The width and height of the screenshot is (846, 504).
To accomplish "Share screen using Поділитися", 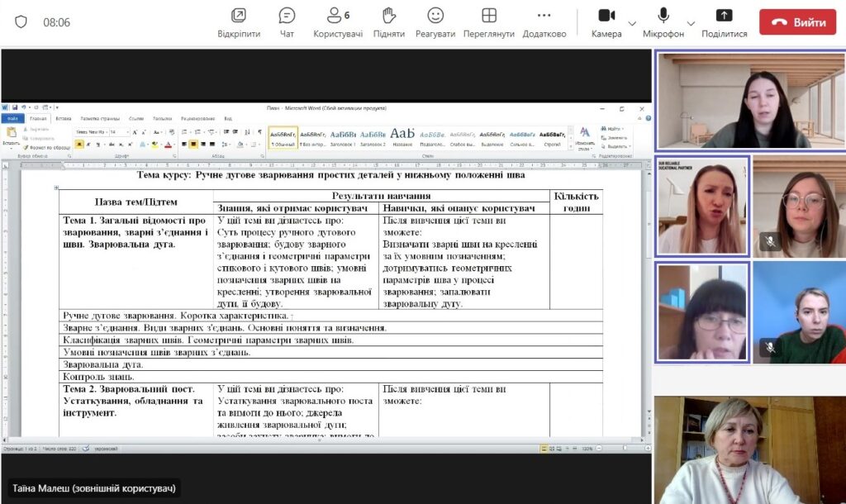I will (724, 22).
